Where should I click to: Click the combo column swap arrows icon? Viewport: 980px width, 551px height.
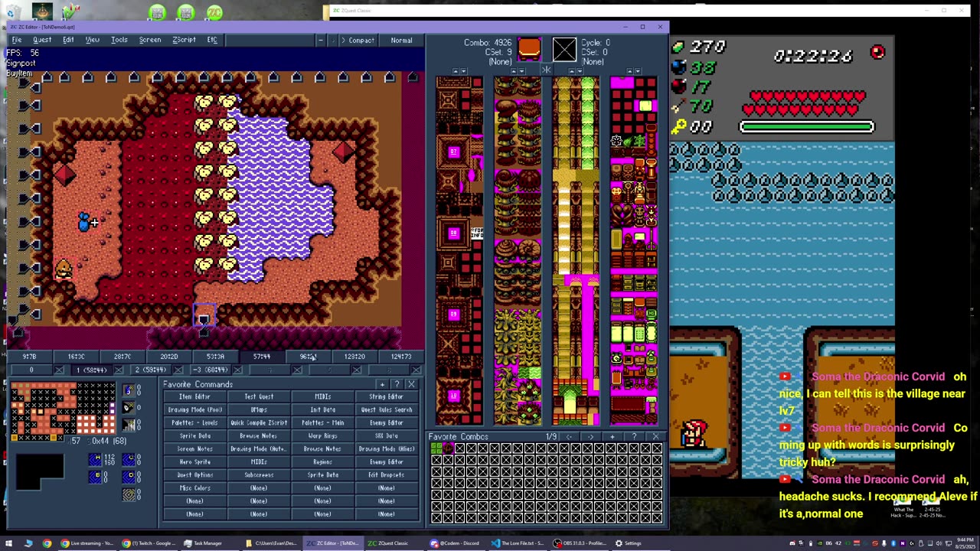coord(546,70)
